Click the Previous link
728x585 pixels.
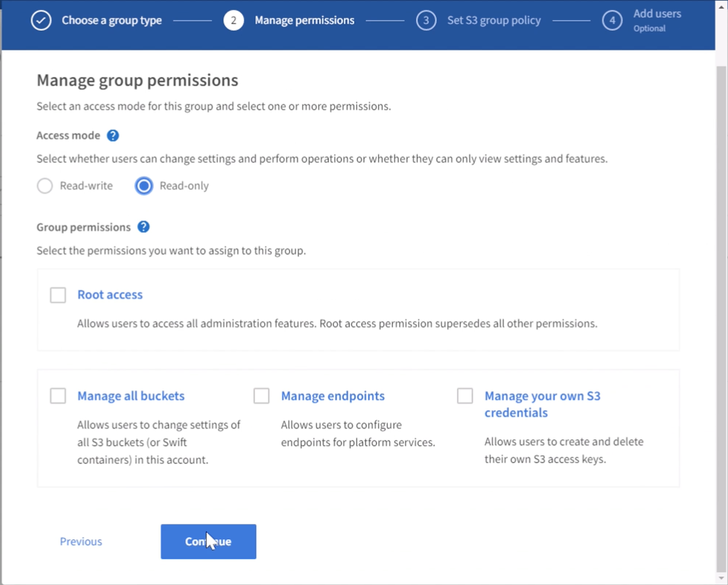[x=81, y=542]
